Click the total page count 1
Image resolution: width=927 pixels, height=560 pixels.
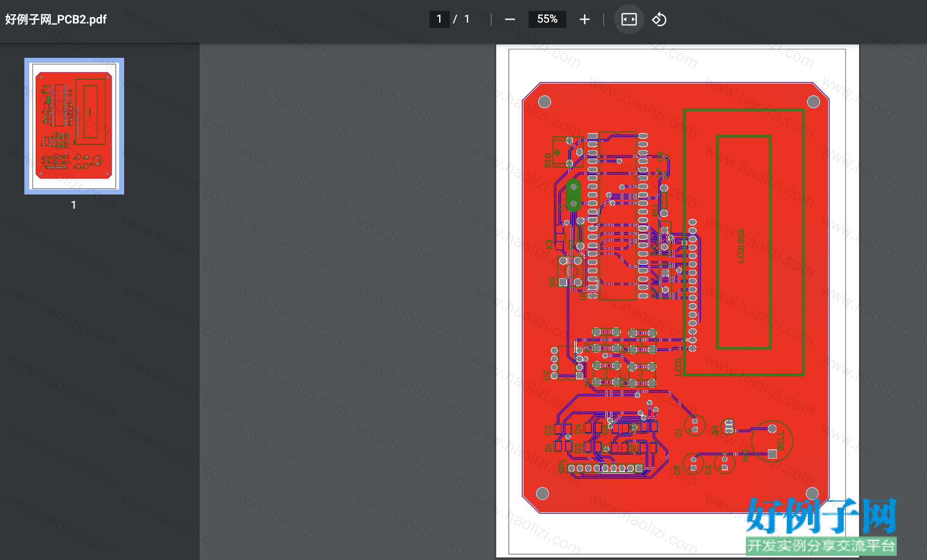[x=466, y=19]
